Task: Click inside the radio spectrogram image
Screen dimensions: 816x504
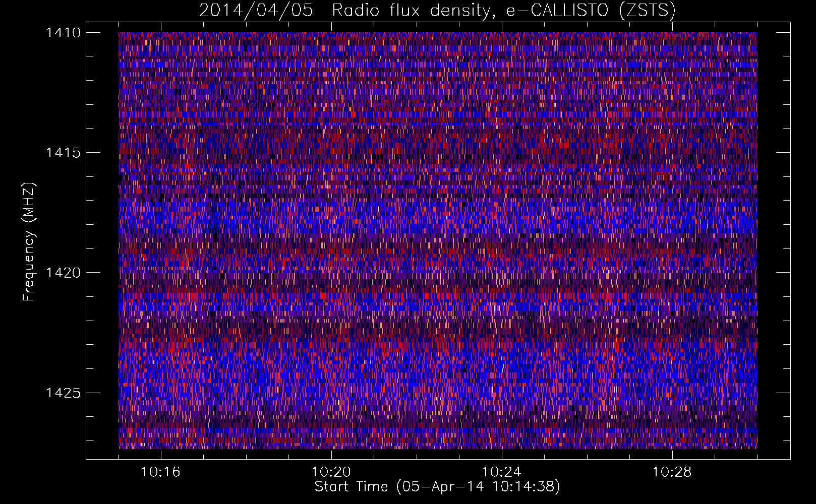Action: tap(438, 240)
